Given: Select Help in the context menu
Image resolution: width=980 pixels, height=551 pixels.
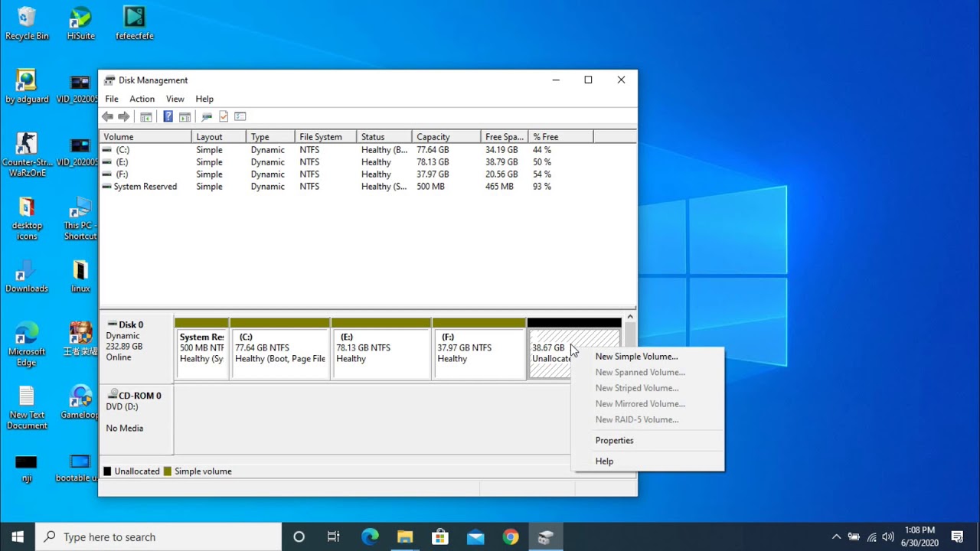Looking at the screenshot, I should [647, 461].
